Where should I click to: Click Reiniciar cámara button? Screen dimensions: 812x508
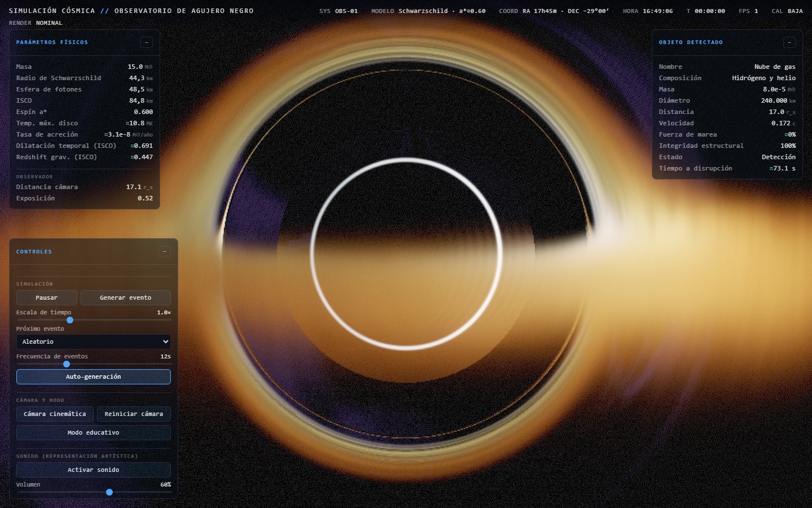point(134,414)
